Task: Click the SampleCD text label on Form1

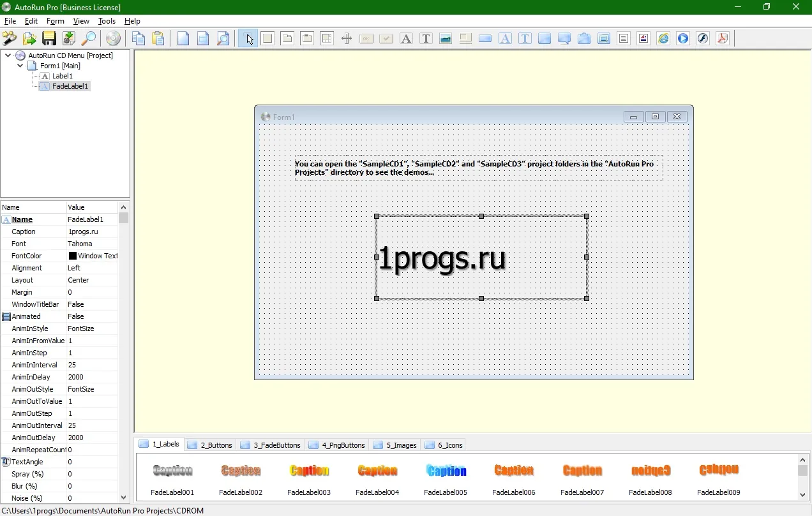Action: [x=478, y=168]
